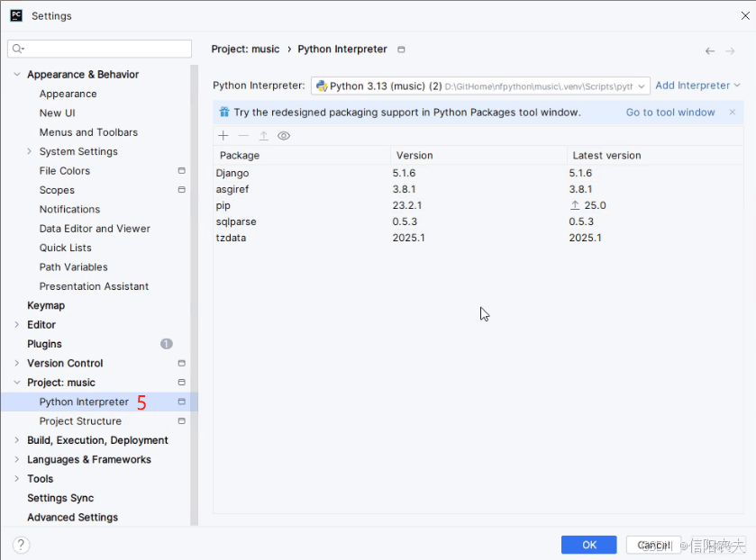Image resolution: width=756 pixels, height=560 pixels.
Task: Click the search magnifier icon
Action: (x=18, y=49)
